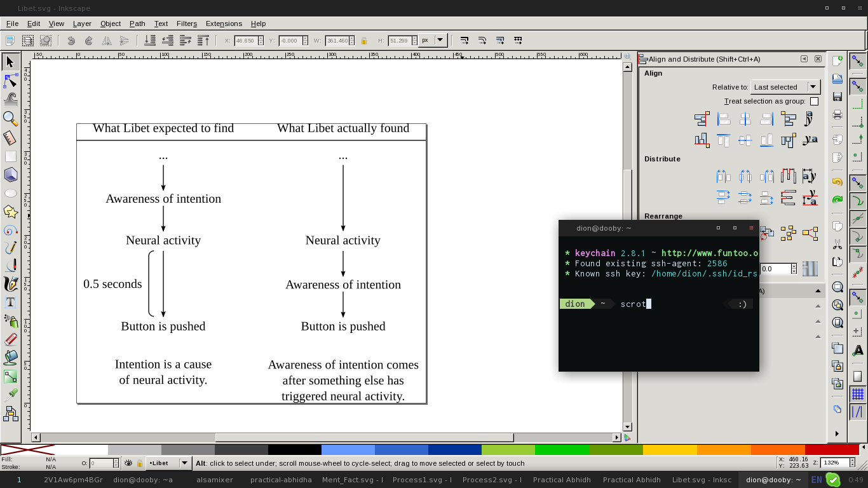
Task: Select the Zoom magnifier tool
Action: click(10, 118)
